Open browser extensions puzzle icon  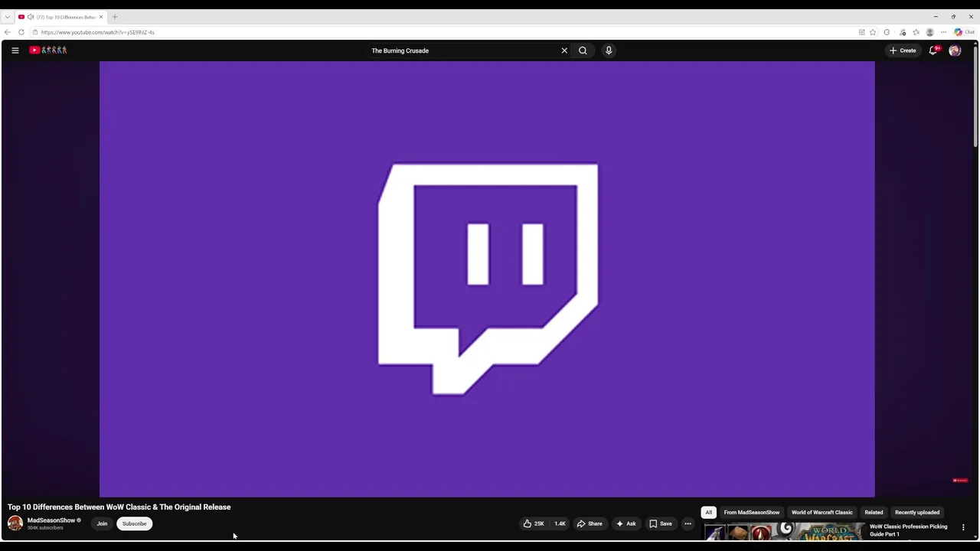pyautogui.click(x=887, y=32)
